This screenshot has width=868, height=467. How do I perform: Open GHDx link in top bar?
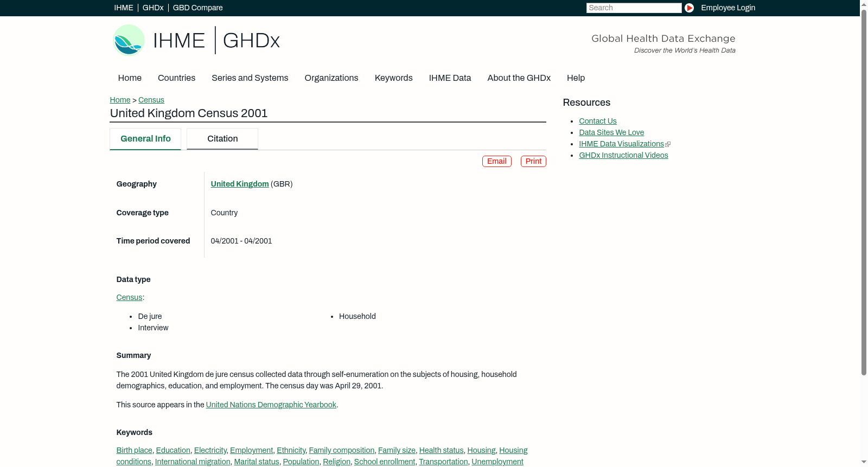[153, 8]
